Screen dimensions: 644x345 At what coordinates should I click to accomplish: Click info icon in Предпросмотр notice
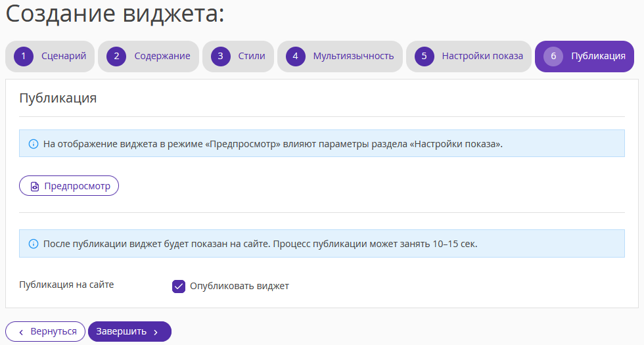click(34, 144)
